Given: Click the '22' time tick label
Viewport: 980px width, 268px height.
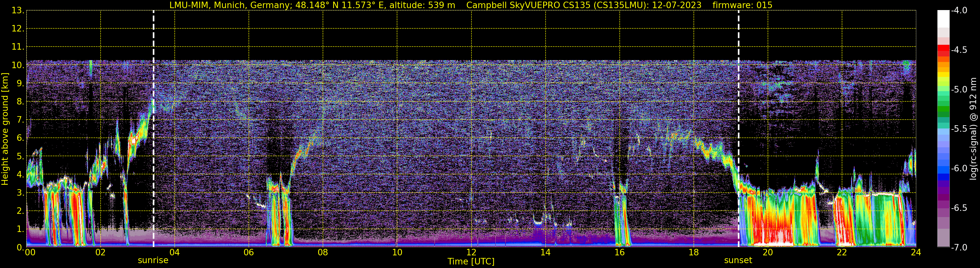Looking at the screenshot, I should (x=842, y=252).
